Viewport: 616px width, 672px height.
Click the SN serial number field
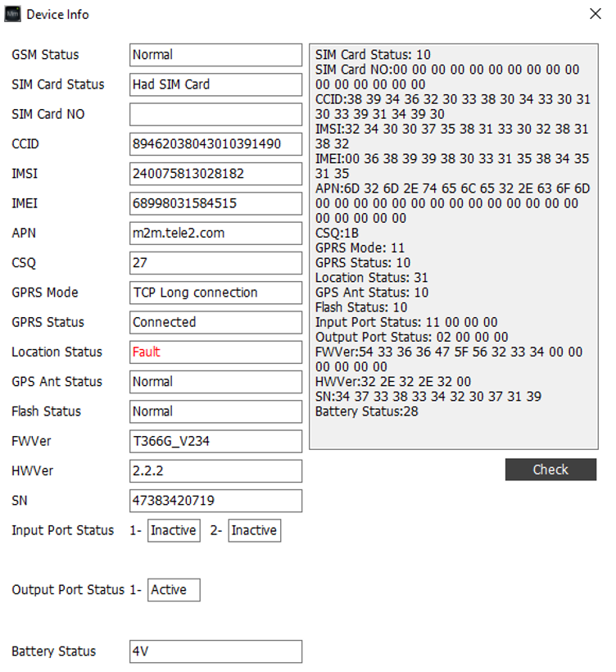[x=216, y=501]
